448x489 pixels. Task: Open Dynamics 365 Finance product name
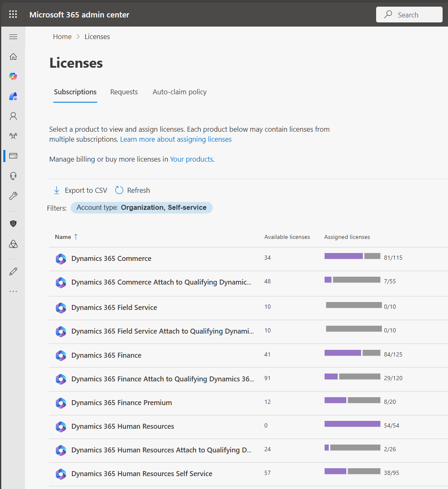106,355
